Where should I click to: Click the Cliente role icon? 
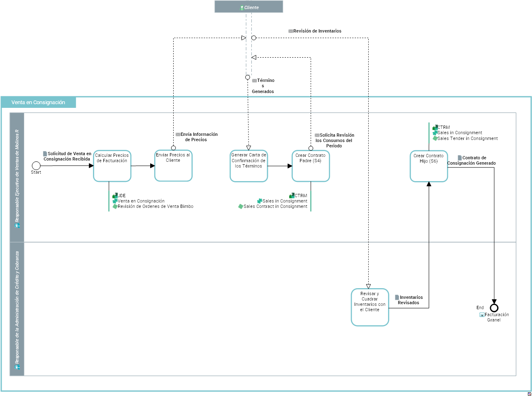pyautogui.click(x=242, y=7)
